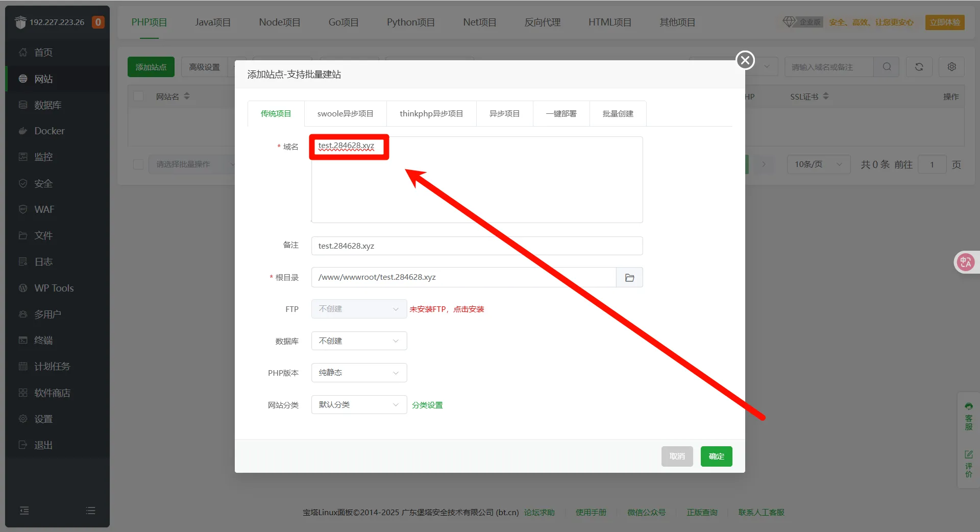Click the green 确定 confirm button
The image size is (980, 532).
[x=716, y=456]
